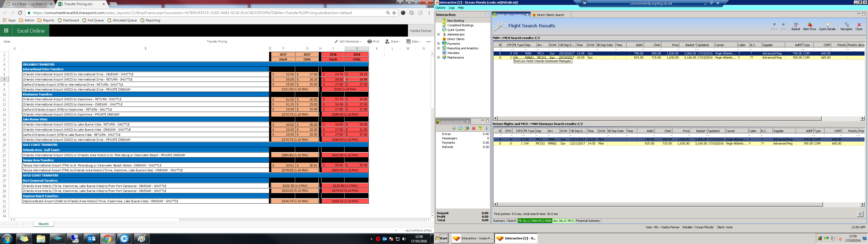The image size is (868, 244).
Task: Select Completed Bookings in the tree
Action: tap(460, 25)
